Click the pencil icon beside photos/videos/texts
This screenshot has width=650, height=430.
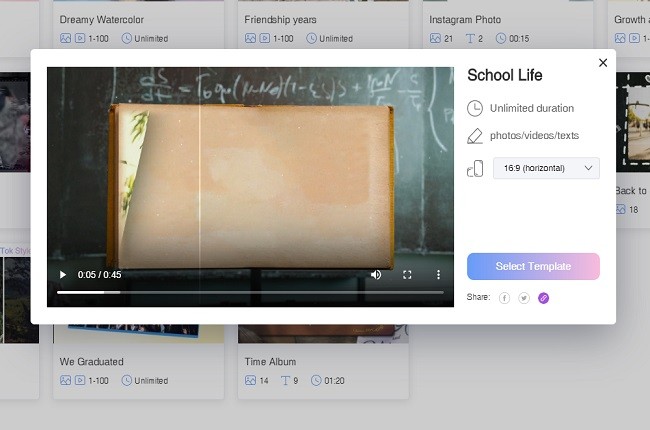pyautogui.click(x=475, y=136)
